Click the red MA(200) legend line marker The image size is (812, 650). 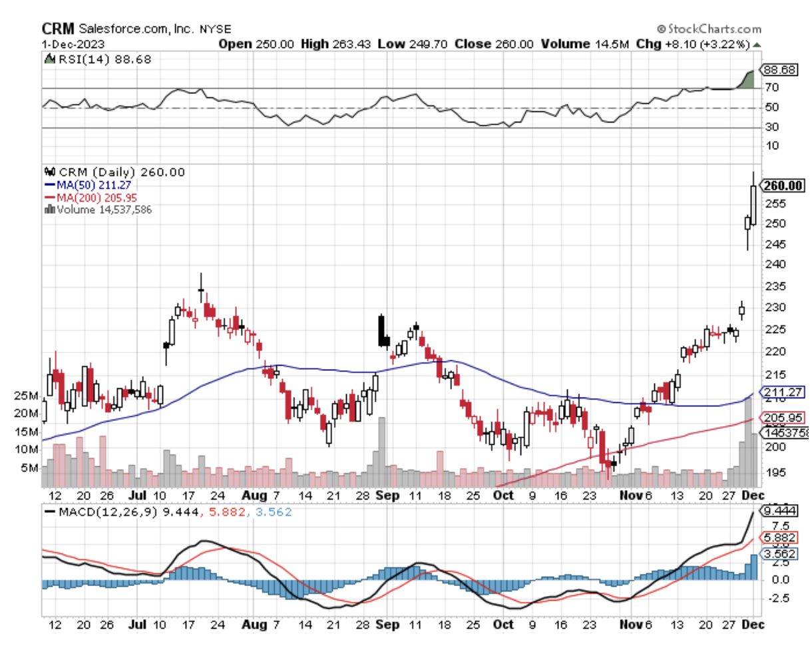pos(49,197)
